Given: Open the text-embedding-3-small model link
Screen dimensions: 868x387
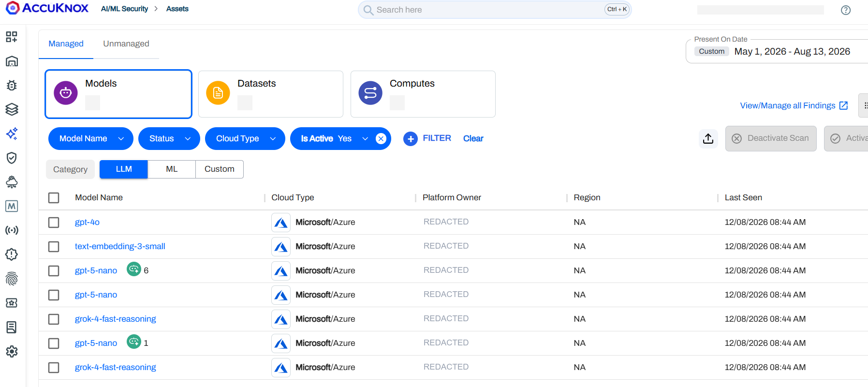Looking at the screenshot, I should click(120, 247).
